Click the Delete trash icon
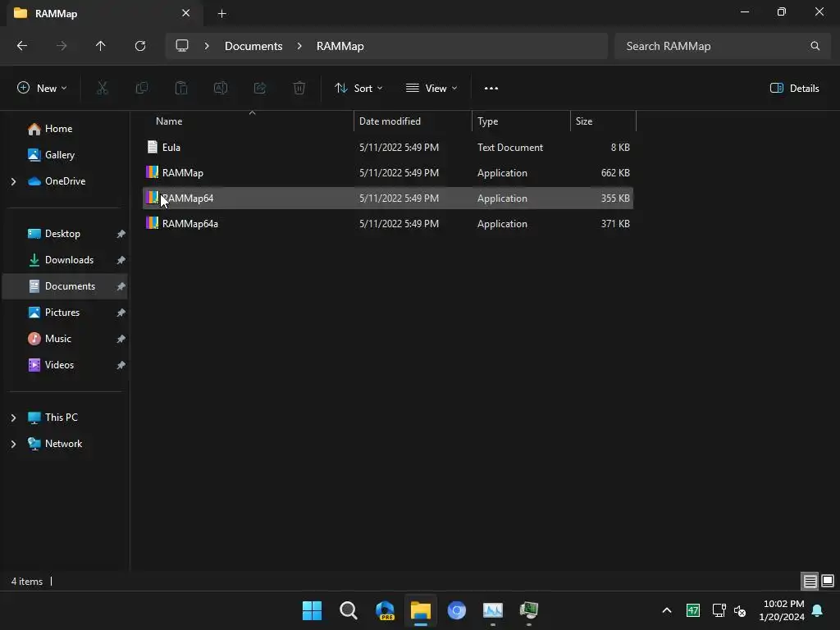Image resolution: width=840 pixels, height=630 pixels. (299, 89)
